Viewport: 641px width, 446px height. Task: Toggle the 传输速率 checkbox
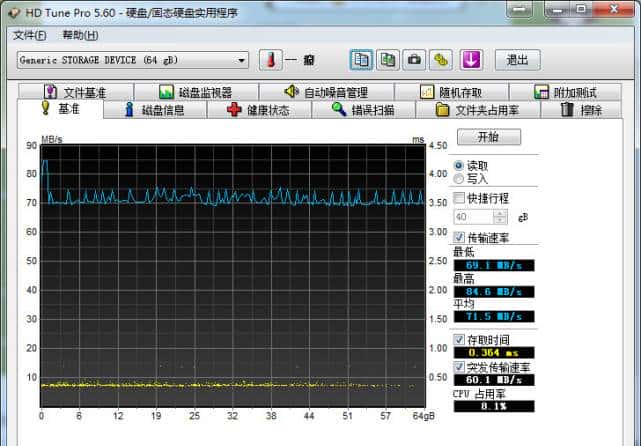pos(459,237)
